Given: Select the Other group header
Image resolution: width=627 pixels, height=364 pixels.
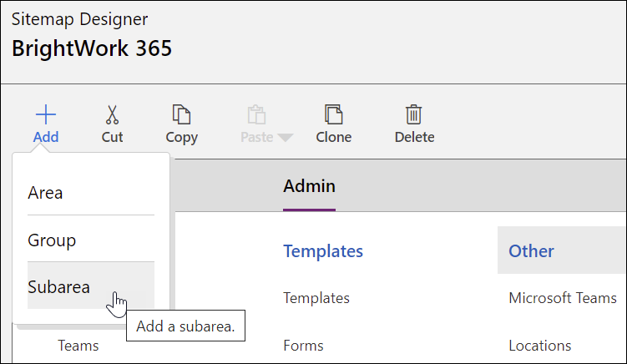Looking at the screenshot, I should tap(532, 250).
